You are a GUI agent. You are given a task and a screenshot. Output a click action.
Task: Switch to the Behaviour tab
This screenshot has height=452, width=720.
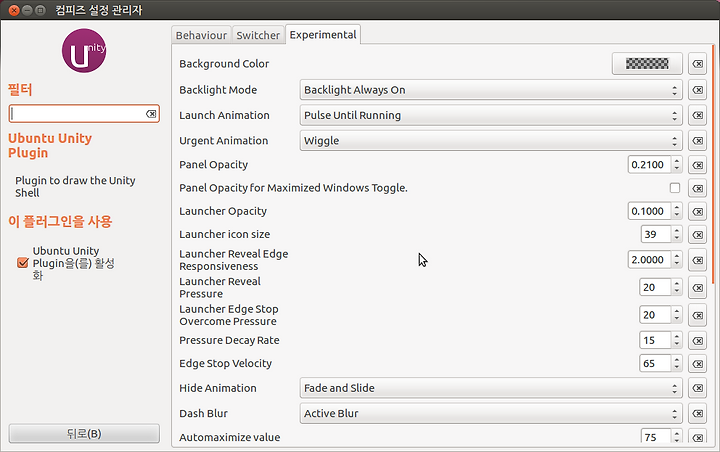tap(201, 35)
